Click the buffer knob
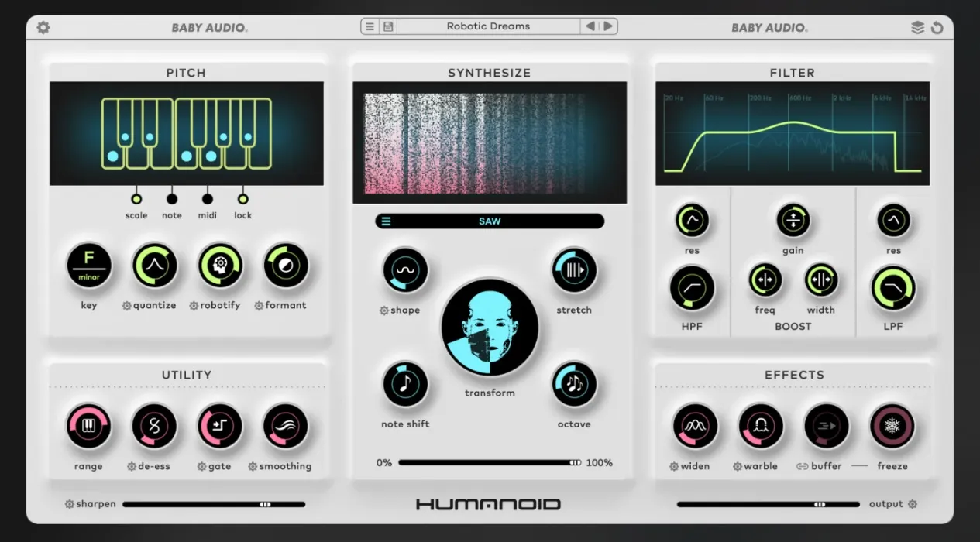The height and width of the screenshot is (542, 980). click(827, 426)
